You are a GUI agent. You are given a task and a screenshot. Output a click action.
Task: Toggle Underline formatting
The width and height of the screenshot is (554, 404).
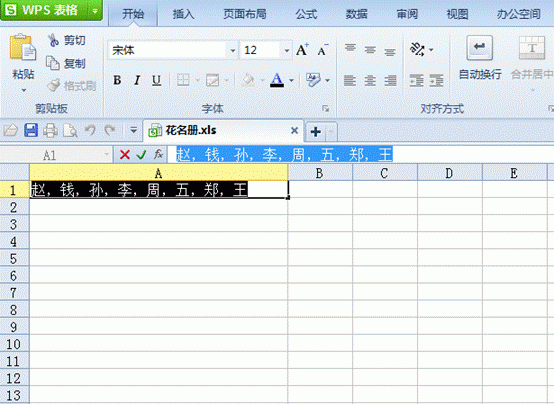click(156, 80)
